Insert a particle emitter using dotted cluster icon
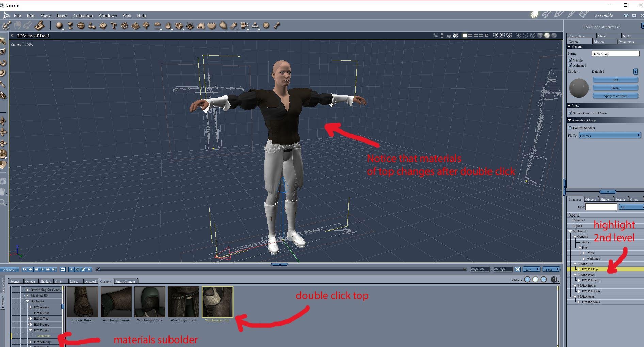 pyautogui.click(x=125, y=26)
